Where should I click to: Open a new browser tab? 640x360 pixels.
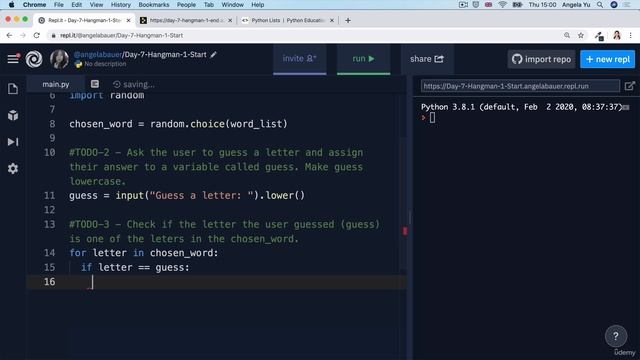(348, 20)
